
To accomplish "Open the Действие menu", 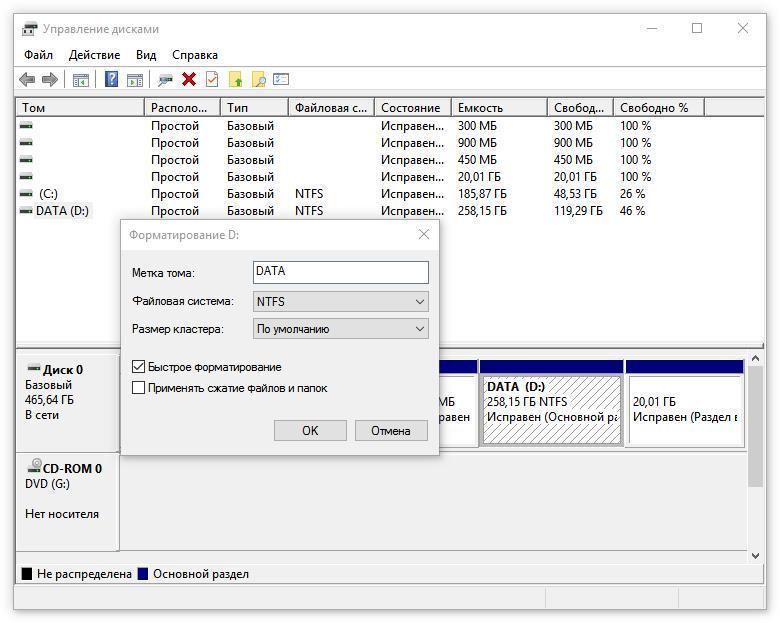I will (x=95, y=55).
